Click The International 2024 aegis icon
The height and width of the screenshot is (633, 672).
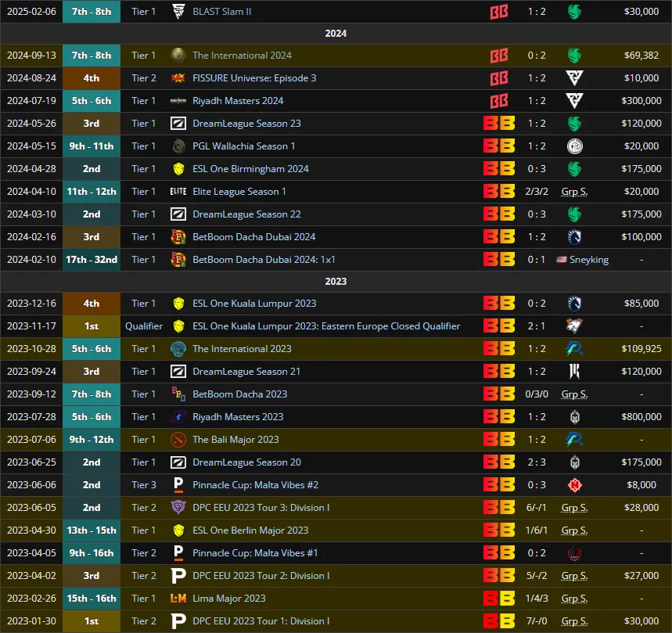coord(178,56)
